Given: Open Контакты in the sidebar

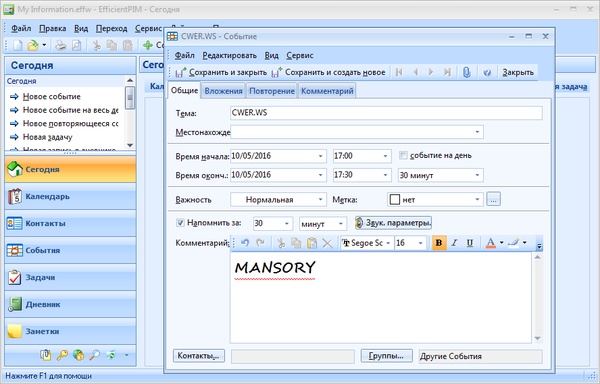Looking at the screenshot, I should 70,223.
